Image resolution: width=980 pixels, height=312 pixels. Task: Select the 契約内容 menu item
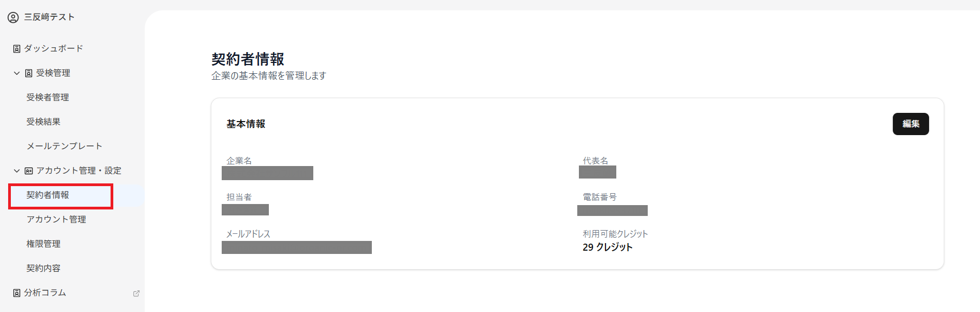[x=43, y=269]
